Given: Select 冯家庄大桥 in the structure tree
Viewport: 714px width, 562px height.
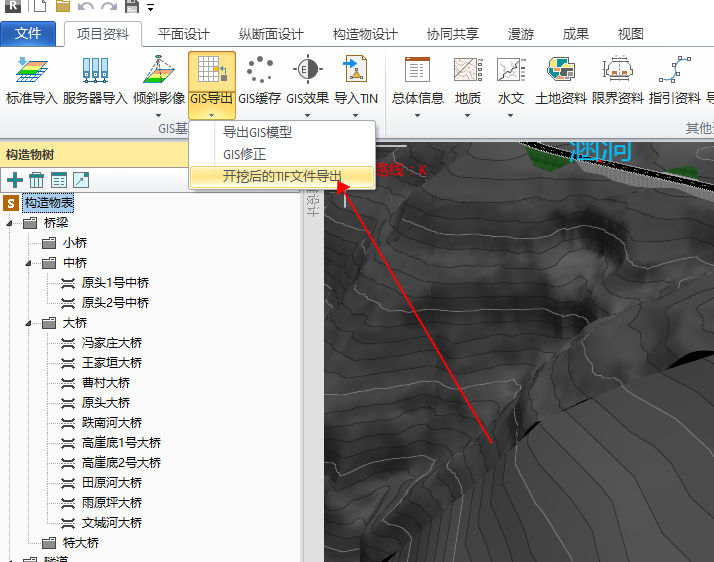Looking at the screenshot, I should click(112, 343).
